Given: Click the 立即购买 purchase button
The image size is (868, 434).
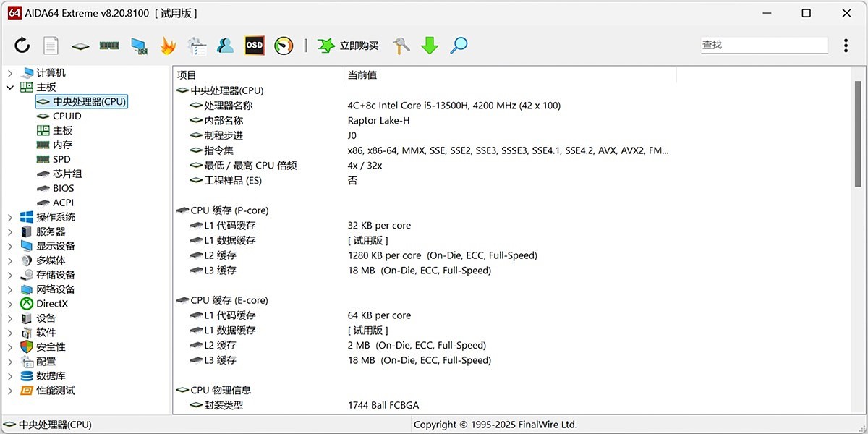Looking at the screenshot, I should 352,45.
